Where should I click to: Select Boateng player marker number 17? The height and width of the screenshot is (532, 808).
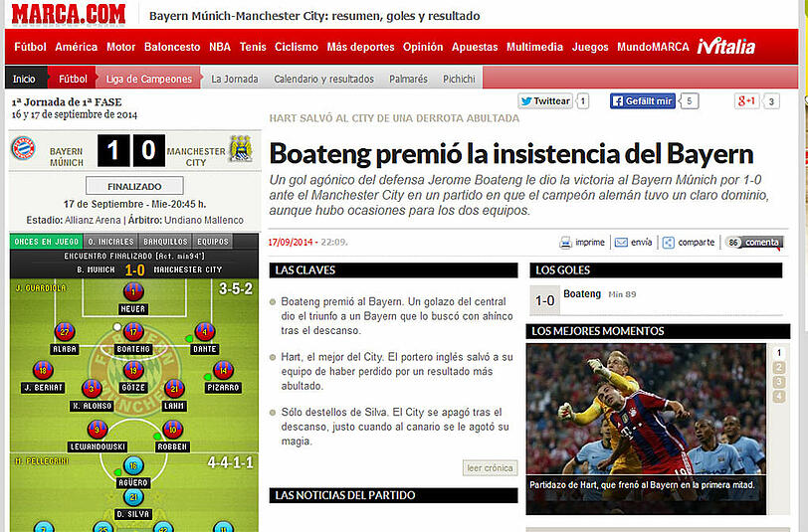click(x=133, y=332)
